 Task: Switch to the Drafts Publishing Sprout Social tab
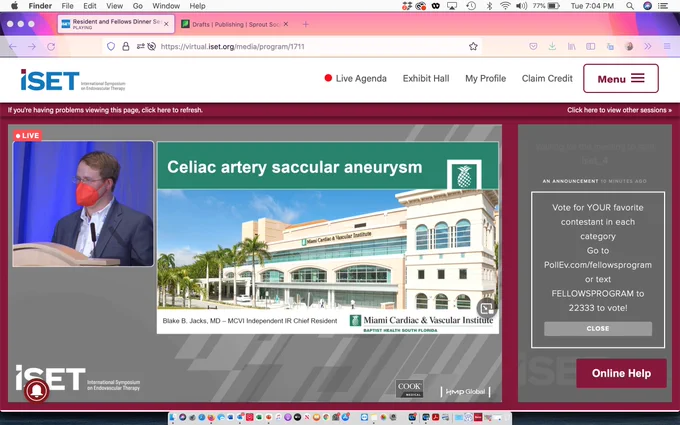click(235, 24)
